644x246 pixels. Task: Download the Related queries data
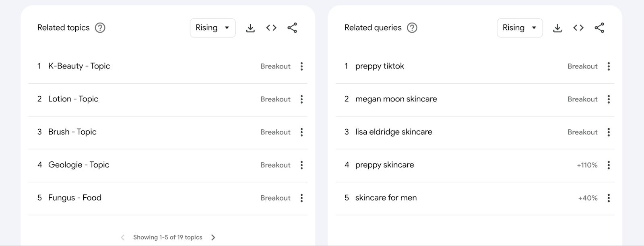click(557, 28)
